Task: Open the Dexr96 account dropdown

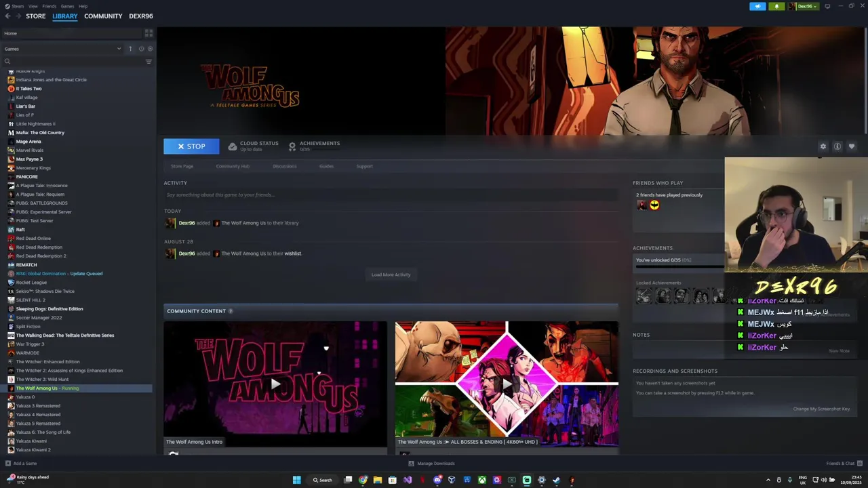Action: (x=804, y=6)
